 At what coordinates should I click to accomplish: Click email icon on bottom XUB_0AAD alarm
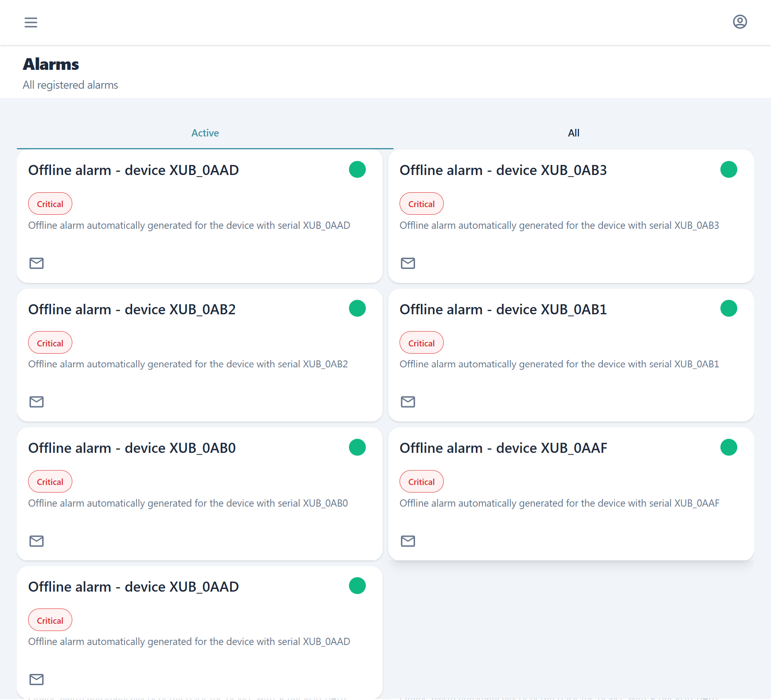(x=37, y=680)
